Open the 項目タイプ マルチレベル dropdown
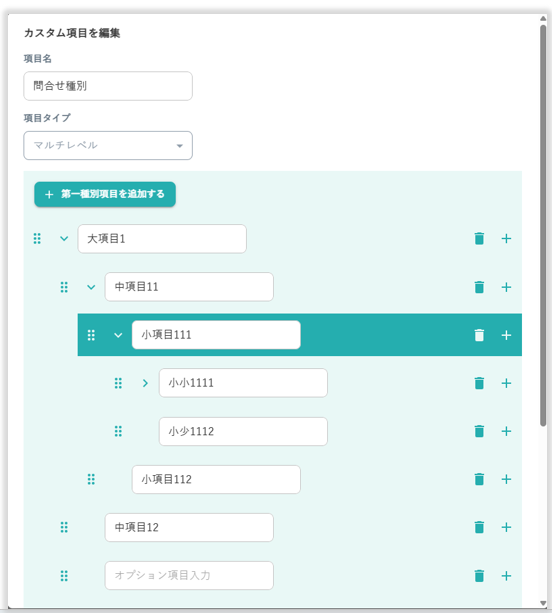 click(108, 145)
